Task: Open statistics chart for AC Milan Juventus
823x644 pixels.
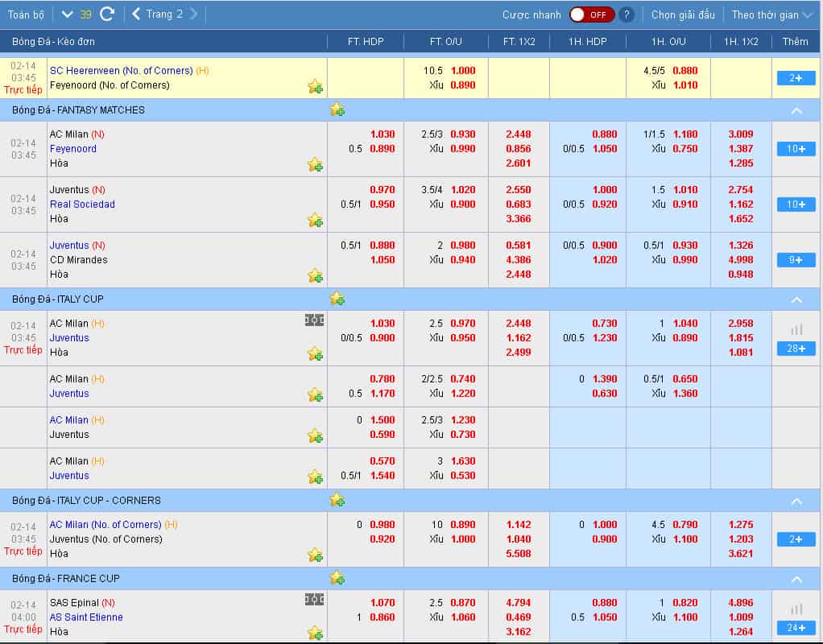Action: pos(796,329)
